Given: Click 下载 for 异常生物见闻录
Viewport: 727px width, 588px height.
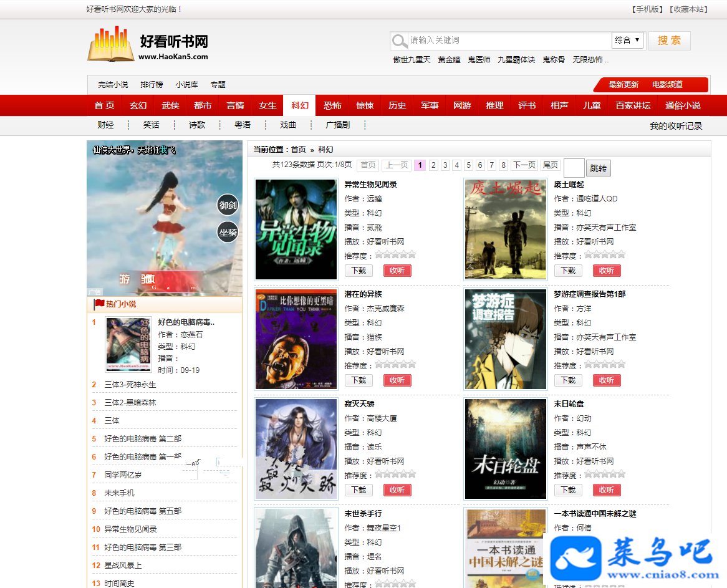Looking at the screenshot, I should coord(359,271).
